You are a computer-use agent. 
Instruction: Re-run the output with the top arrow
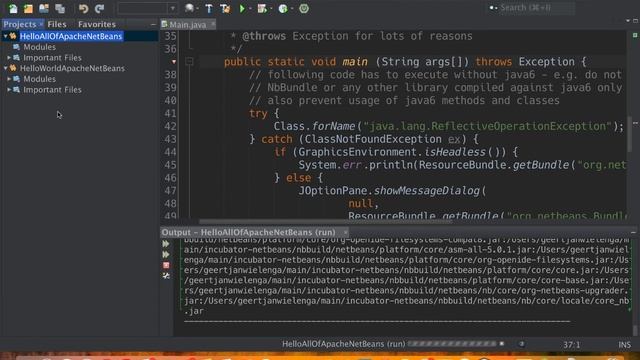[x=166, y=244]
